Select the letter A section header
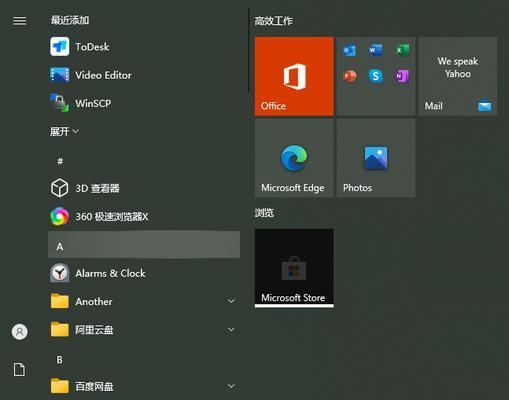 click(x=144, y=245)
